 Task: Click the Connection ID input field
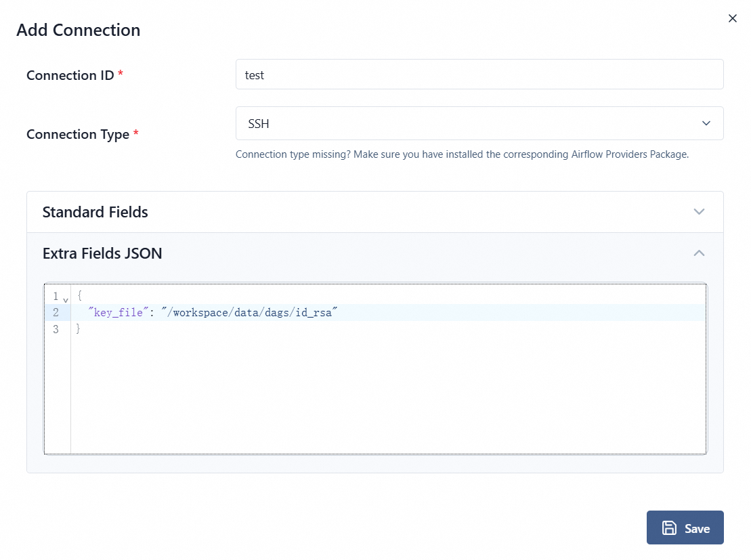479,74
